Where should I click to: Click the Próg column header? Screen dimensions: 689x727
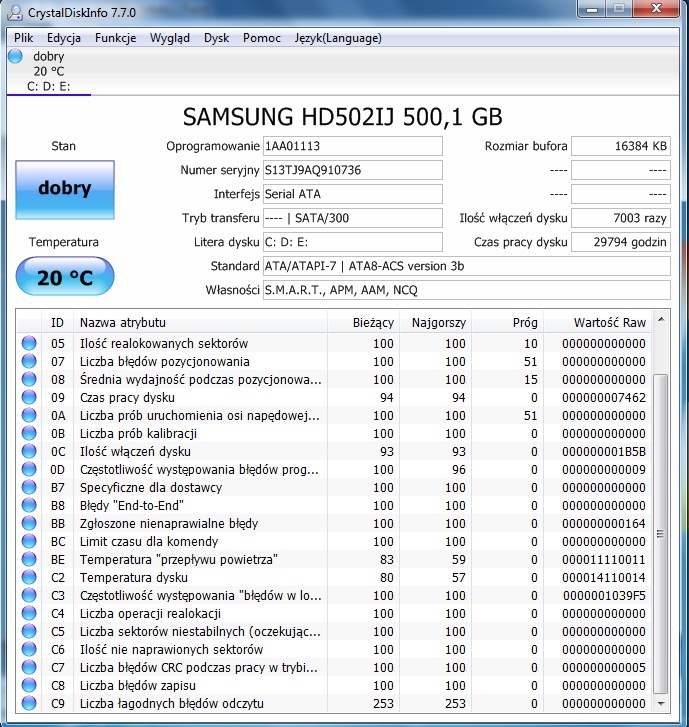coord(507,322)
